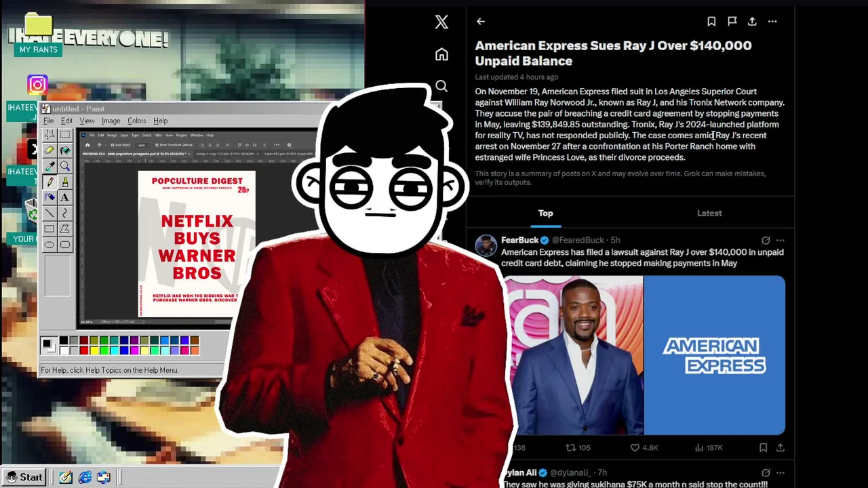This screenshot has height=488, width=868.
Task: Pick the Rounded Rectangle tool
Action: pyautogui.click(x=65, y=245)
